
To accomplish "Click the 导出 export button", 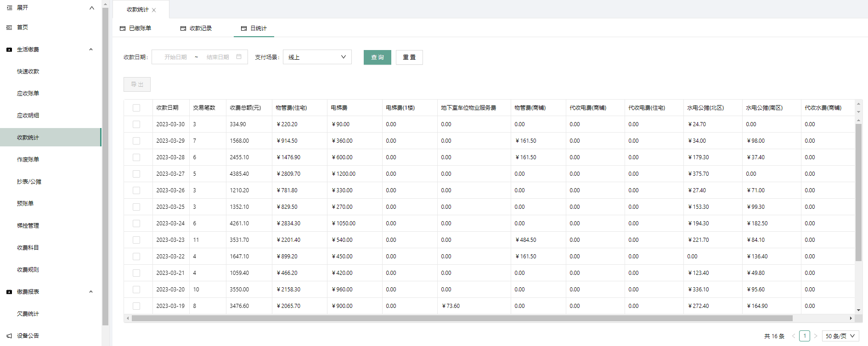I will 137,84.
